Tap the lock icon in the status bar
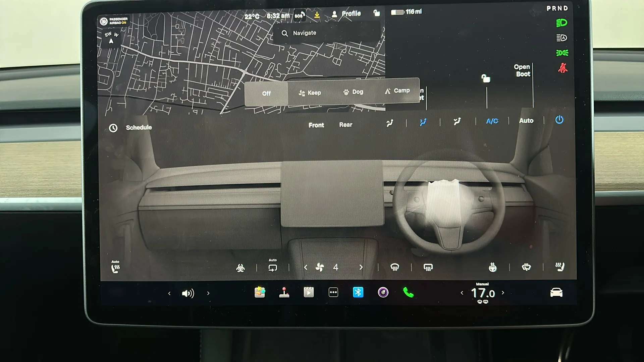 pyautogui.click(x=377, y=13)
